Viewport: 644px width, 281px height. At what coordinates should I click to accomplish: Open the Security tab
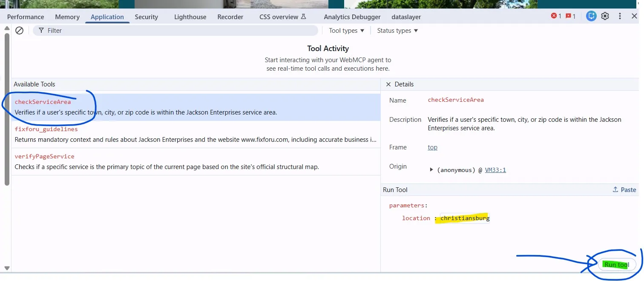pos(147,17)
